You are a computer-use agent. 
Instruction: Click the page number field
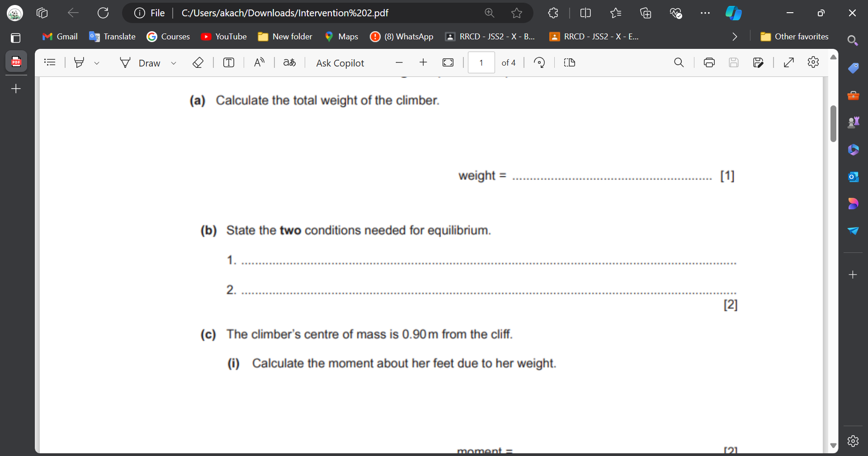pyautogui.click(x=481, y=62)
